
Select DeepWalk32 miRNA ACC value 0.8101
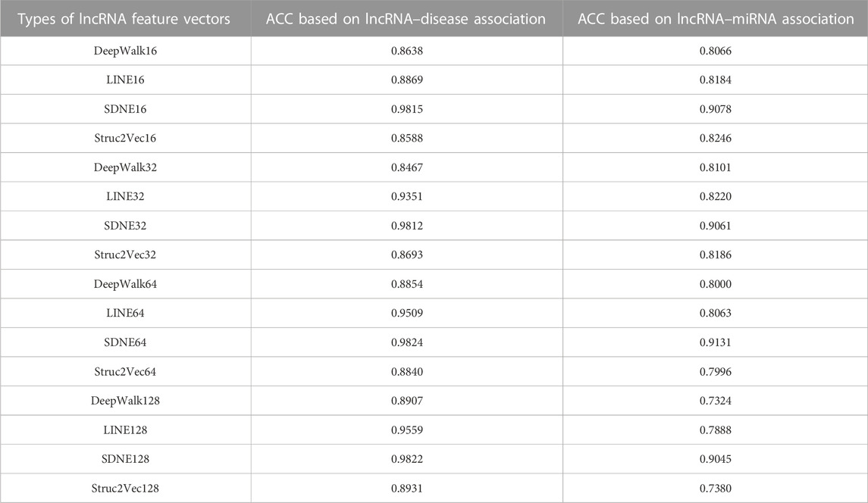click(x=715, y=167)
